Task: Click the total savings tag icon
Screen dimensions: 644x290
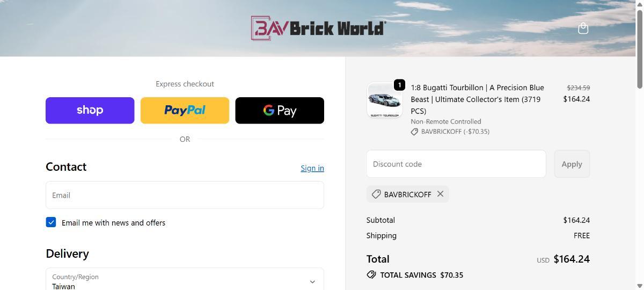Action: tap(371, 275)
